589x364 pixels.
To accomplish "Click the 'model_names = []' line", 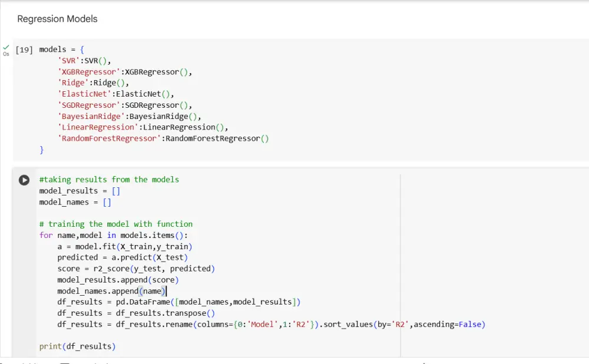I will (75, 202).
